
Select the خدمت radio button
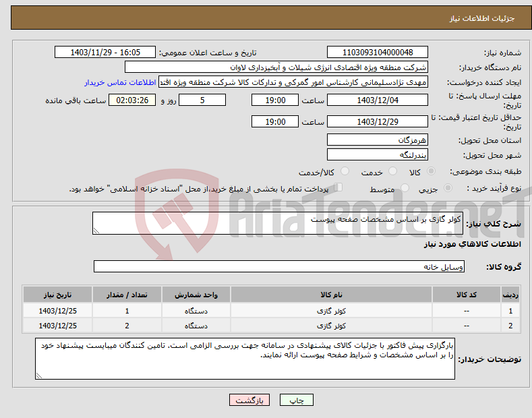click(392, 171)
